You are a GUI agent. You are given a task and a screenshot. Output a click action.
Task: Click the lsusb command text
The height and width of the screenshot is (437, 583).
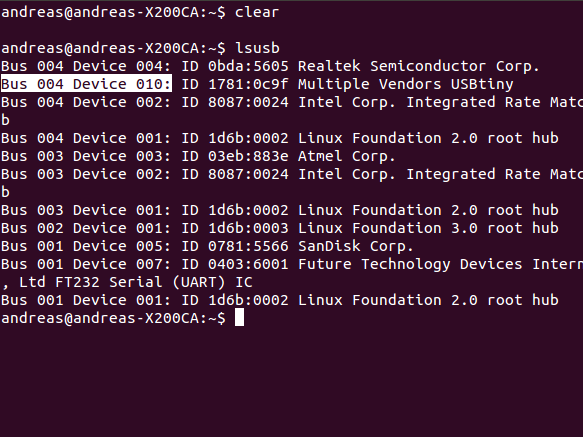[257, 48]
